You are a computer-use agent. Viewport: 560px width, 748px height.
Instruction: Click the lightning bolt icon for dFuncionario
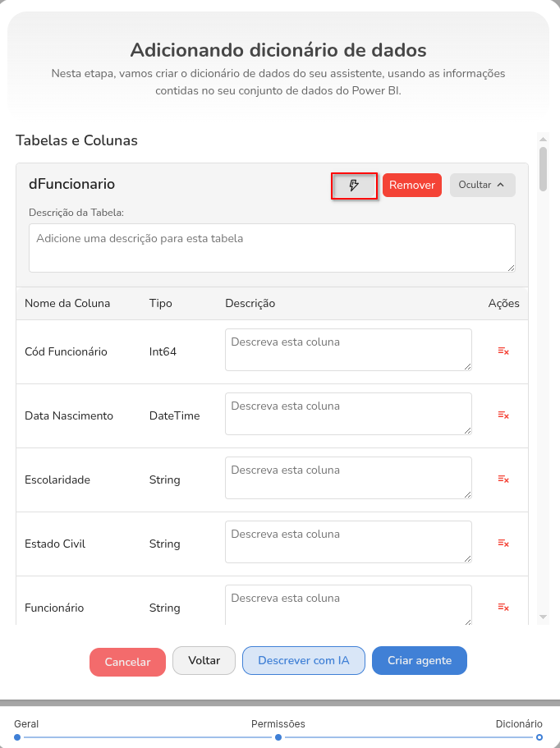354,186
